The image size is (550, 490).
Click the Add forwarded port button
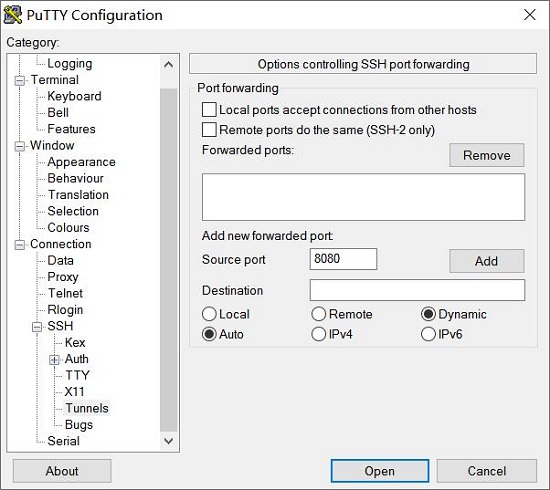coord(487,261)
